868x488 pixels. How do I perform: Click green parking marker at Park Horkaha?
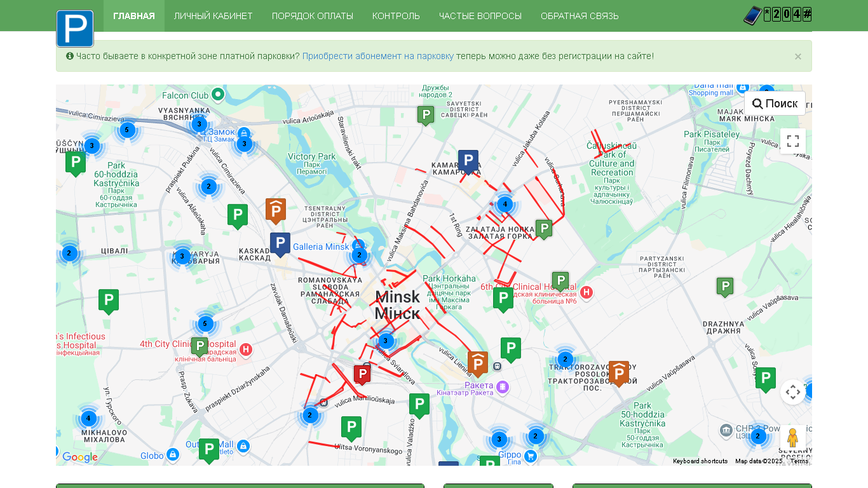(503, 299)
